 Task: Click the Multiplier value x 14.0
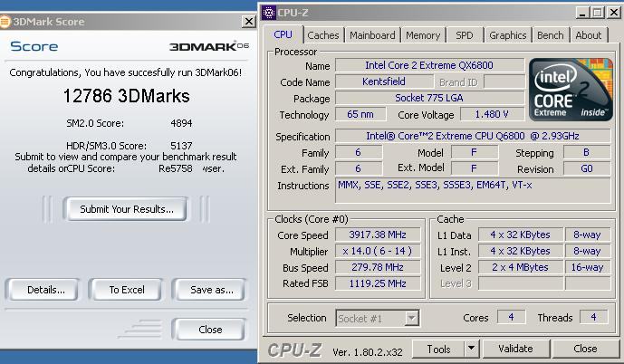378,251
